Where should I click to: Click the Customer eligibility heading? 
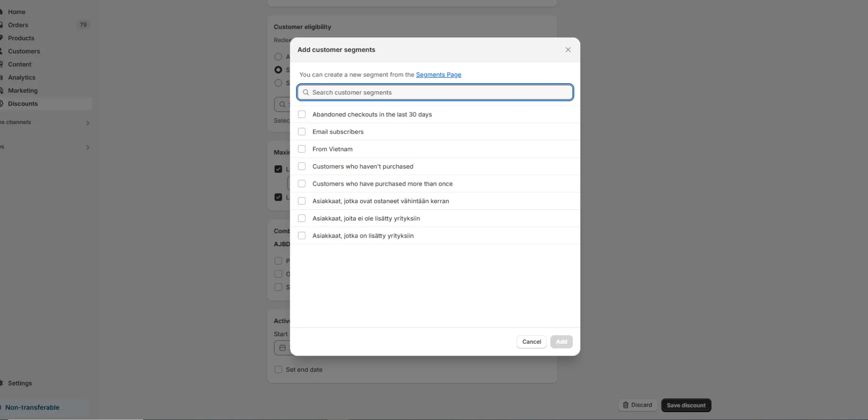click(303, 27)
